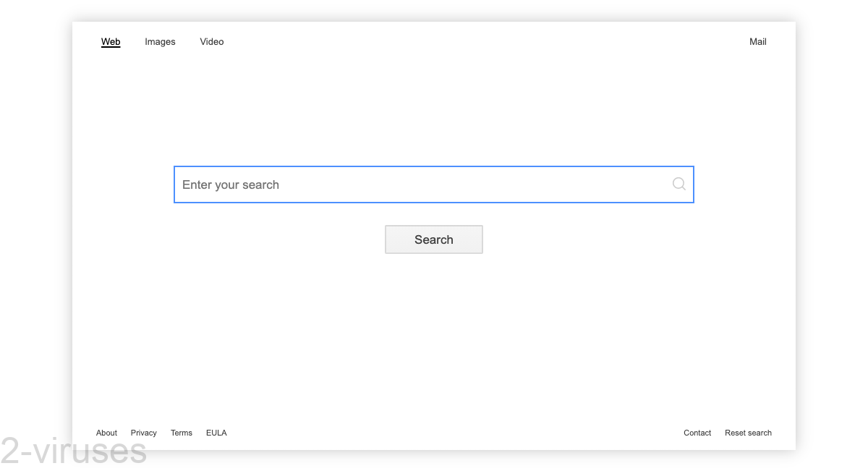Open the Terms page
Image resolution: width=868 pixels, height=471 pixels.
point(181,433)
